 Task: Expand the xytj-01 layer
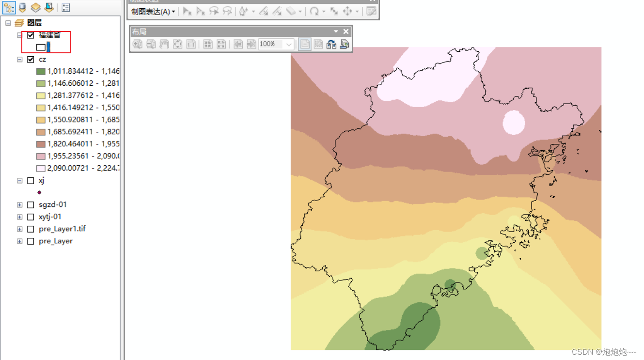(19, 217)
